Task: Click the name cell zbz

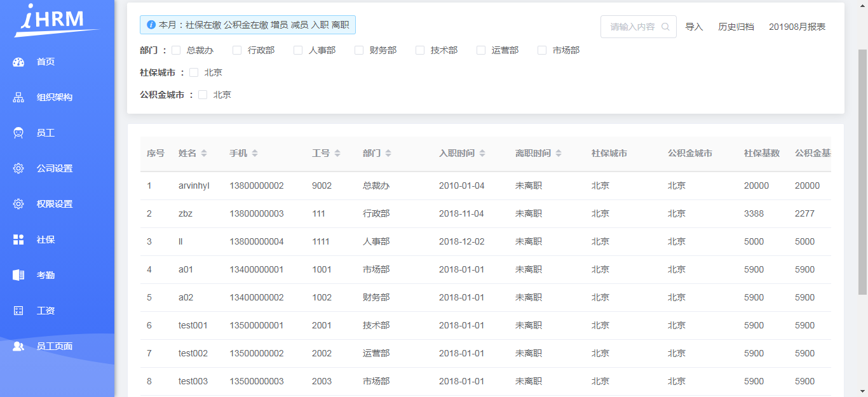Action: point(186,213)
